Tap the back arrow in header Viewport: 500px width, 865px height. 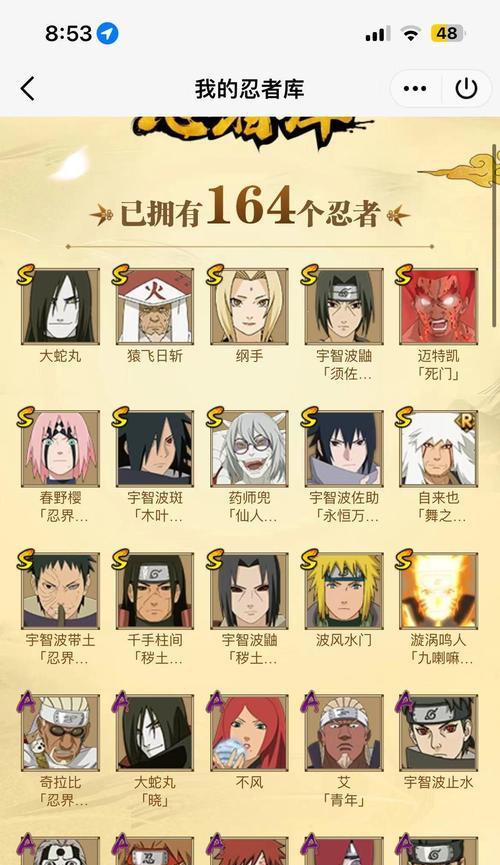28,88
